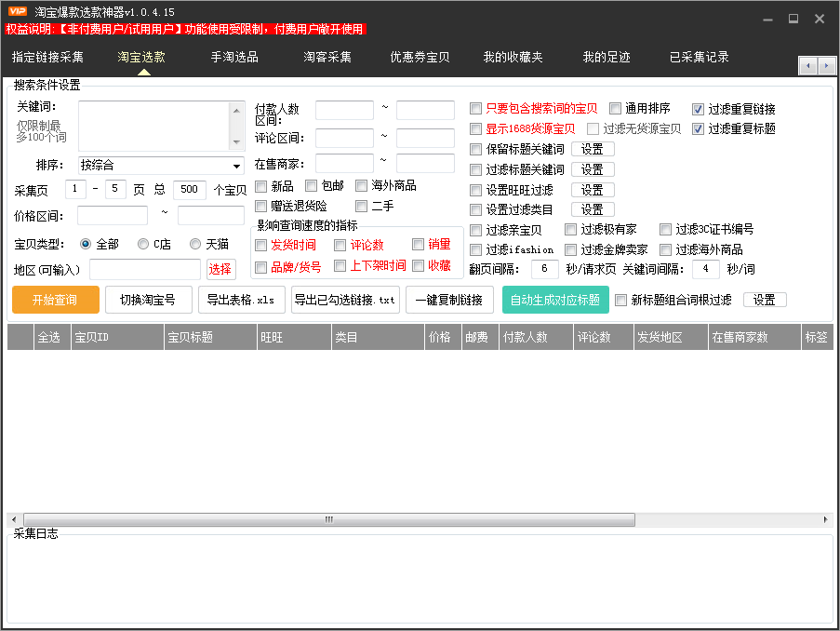Click 关键词间隔 seconds field

(x=705, y=269)
